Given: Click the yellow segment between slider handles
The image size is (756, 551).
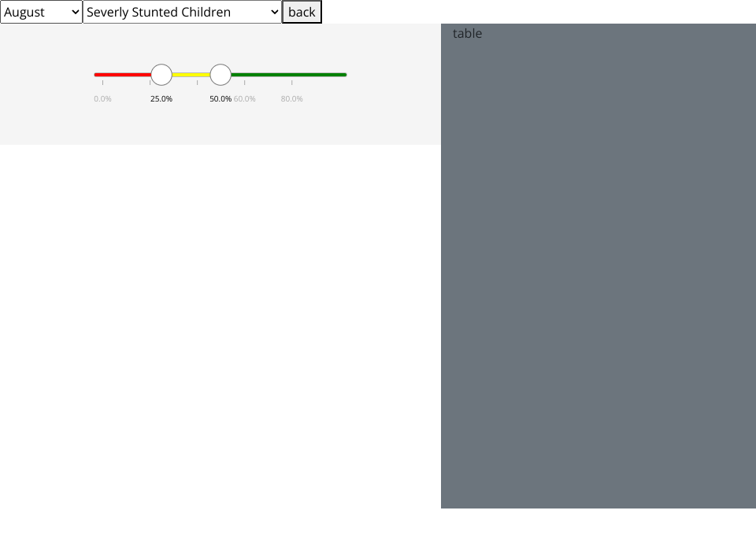Looking at the screenshot, I should coord(191,75).
